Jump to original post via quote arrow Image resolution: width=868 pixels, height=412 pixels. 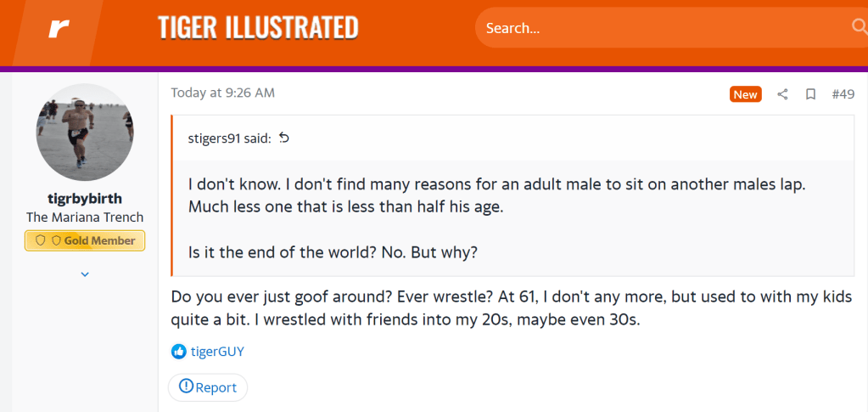(x=284, y=138)
